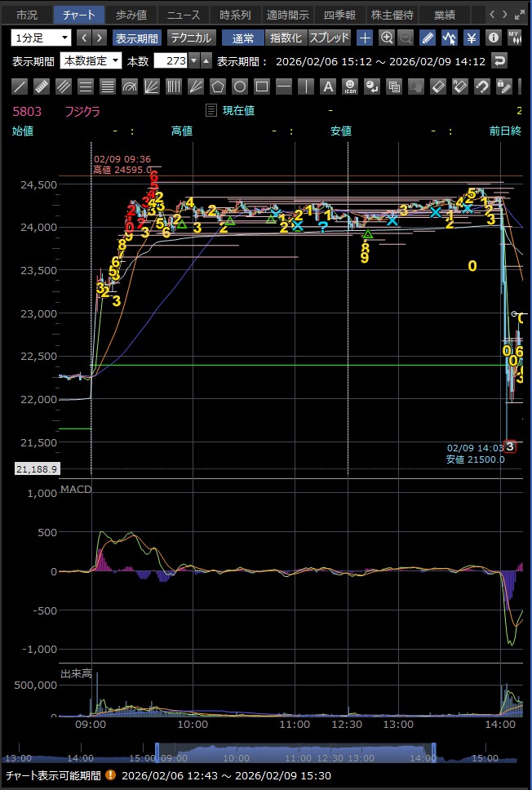Screen dimensions: 532x790
Task: Select the ruler measurement tool
Action: [x=42, y=86]
